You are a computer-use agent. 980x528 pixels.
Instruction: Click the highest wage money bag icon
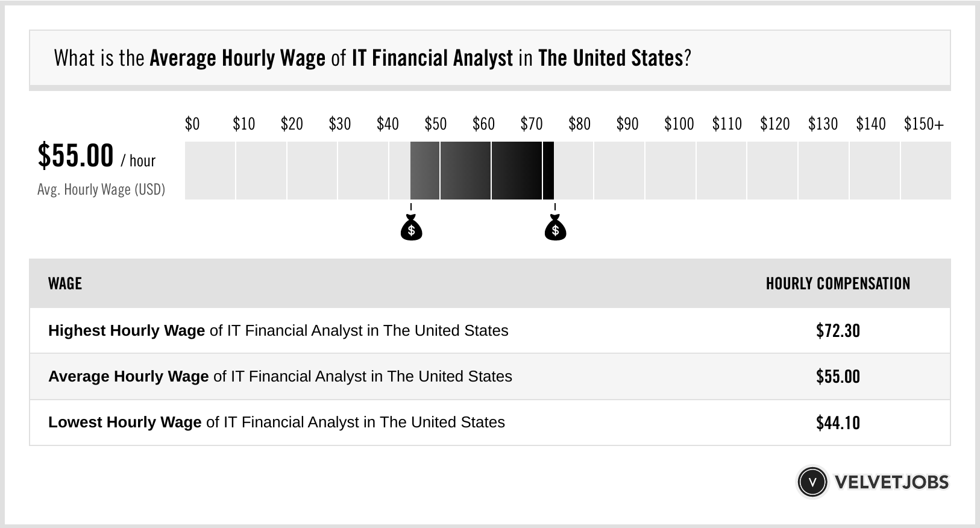tap(555, 228)
